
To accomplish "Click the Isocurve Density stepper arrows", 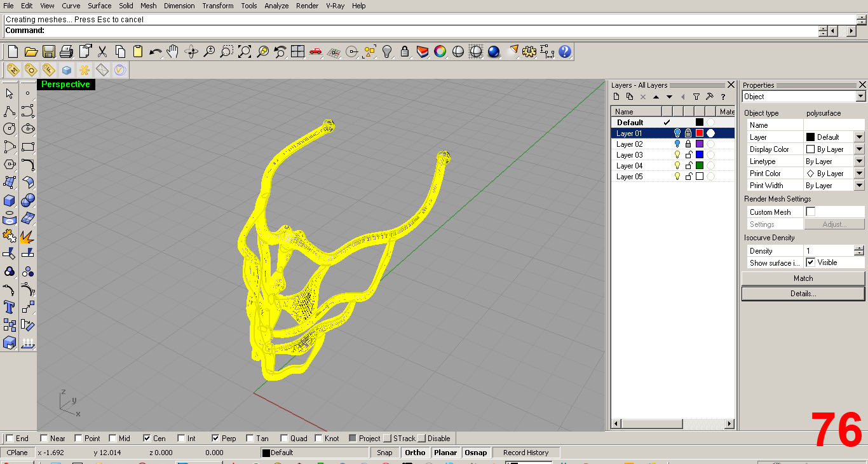I will [x=859, y=250].
